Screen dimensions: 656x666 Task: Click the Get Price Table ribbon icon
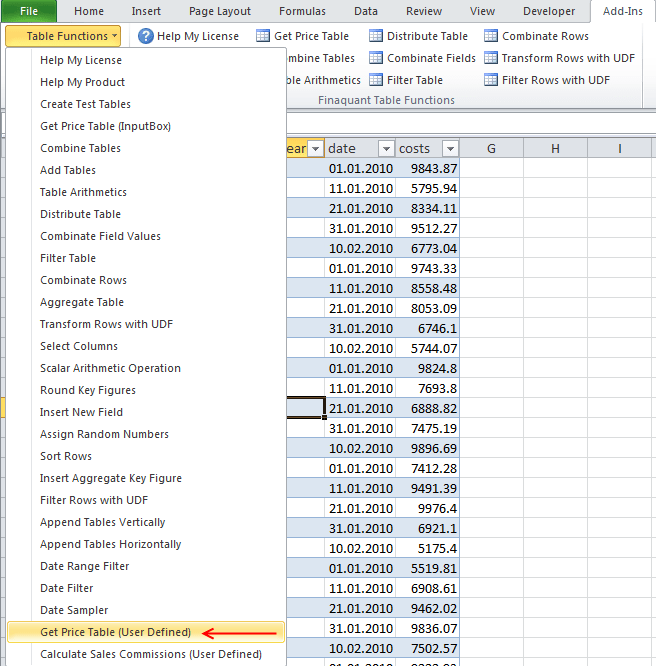point(263,36)
